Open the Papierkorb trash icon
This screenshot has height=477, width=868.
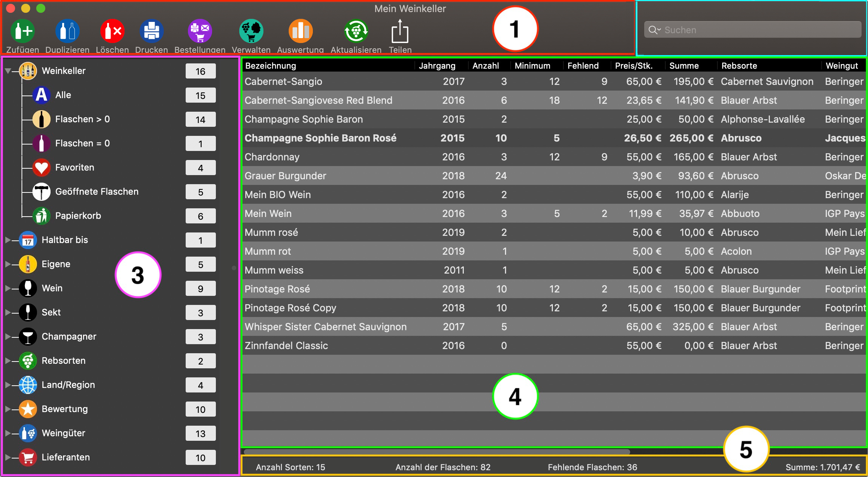click(42, 216)
